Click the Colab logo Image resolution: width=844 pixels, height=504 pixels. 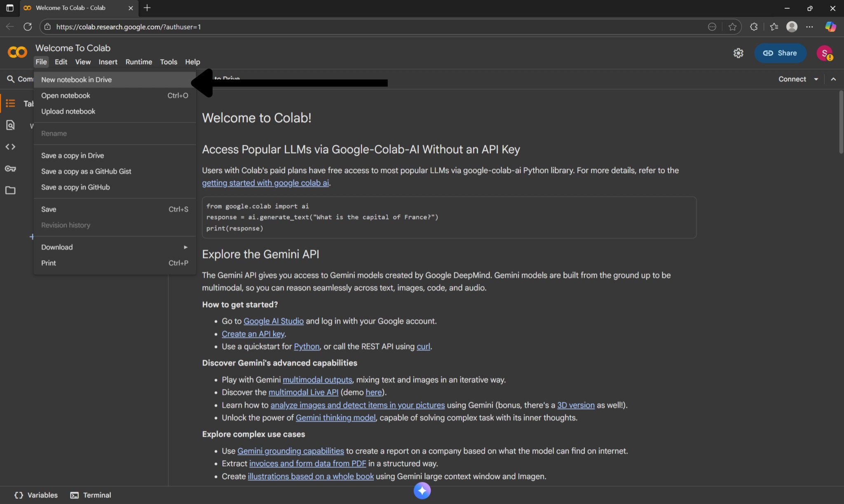(17, 53)
